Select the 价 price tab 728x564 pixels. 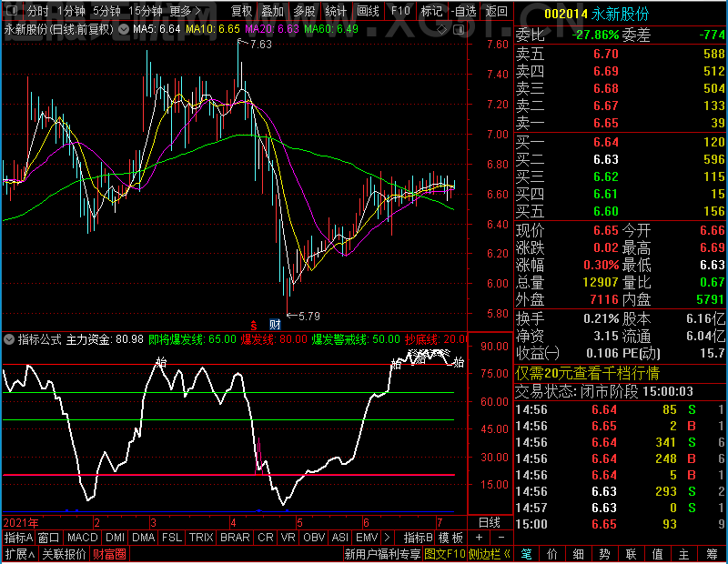552,554
